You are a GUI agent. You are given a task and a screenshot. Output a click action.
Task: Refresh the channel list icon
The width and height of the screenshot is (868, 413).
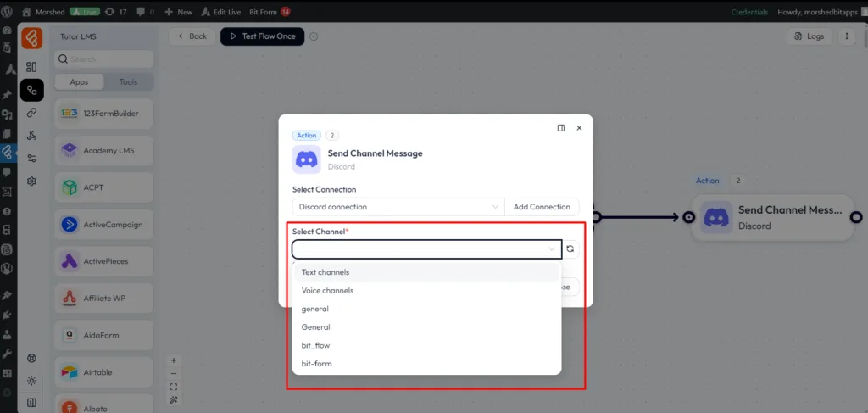click(570, 249)
